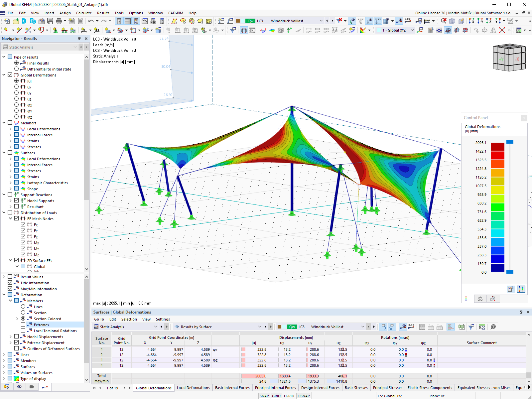
Task: Uncheck the Fz checkbox under FE Mesh Nodes
Action: [x=23, y=236]
